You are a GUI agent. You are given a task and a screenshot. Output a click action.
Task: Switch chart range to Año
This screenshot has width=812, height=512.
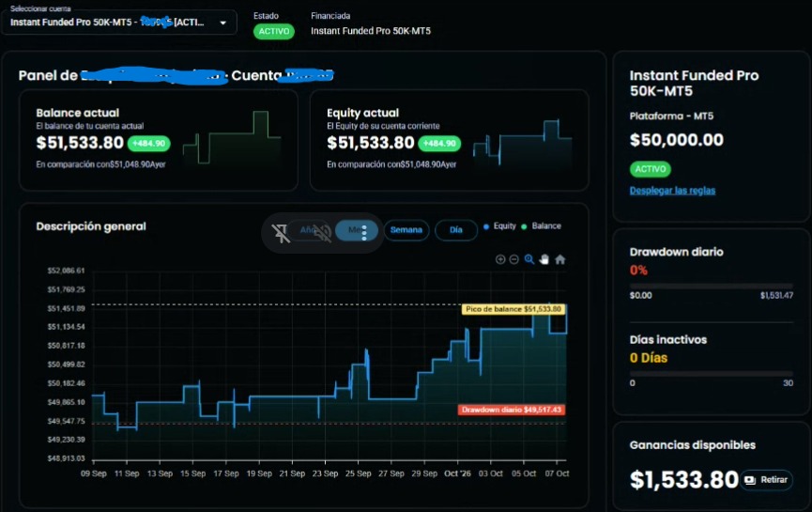[308, 230]
